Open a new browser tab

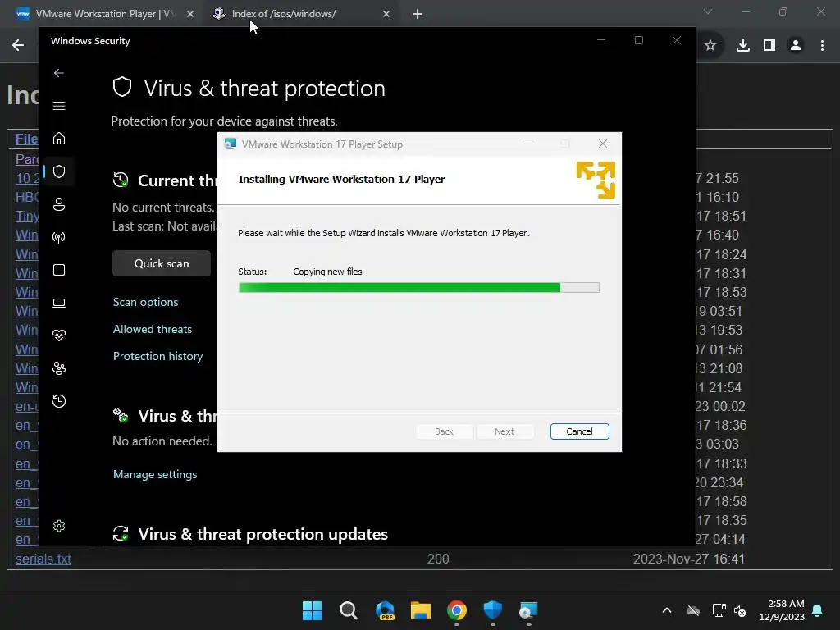pyautogui.click(x=418, y=14)
